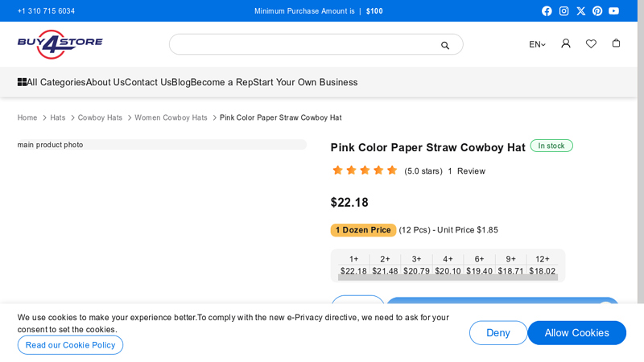Viewport: 644px width, 362px height.
Task: Click the search magnifier icon
Action: 445,45
